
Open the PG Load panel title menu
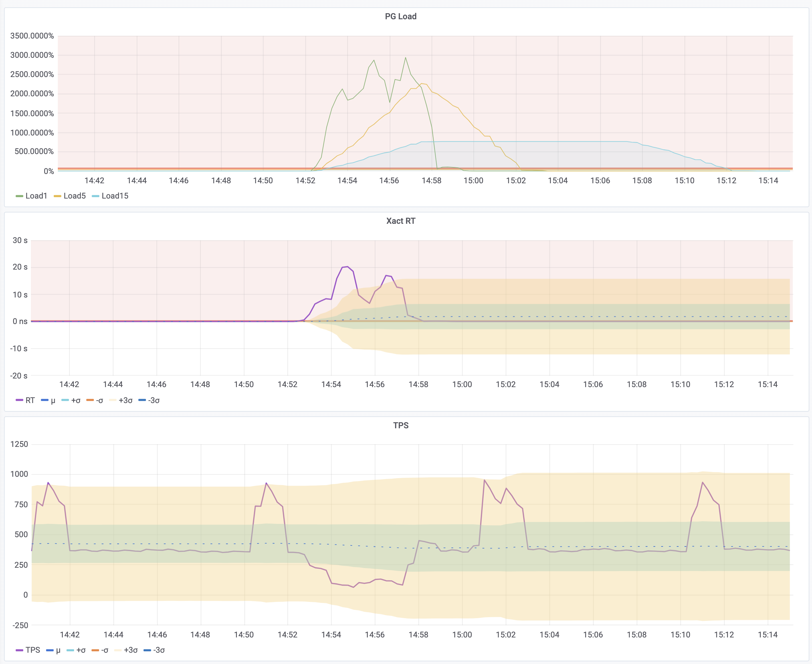[x=401, y=17]
